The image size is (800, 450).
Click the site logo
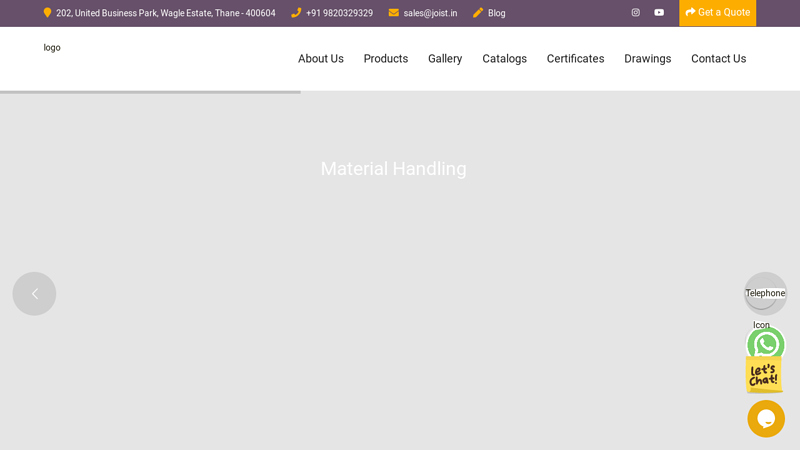(x=52, y=47)
